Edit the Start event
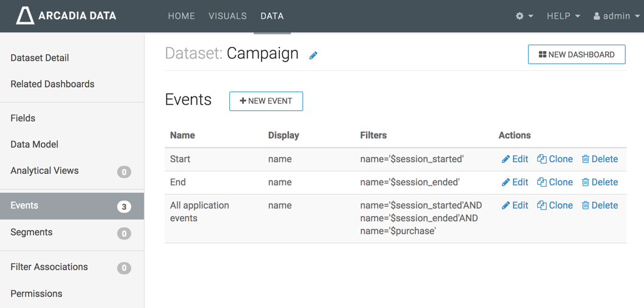 tap(515, 159)
